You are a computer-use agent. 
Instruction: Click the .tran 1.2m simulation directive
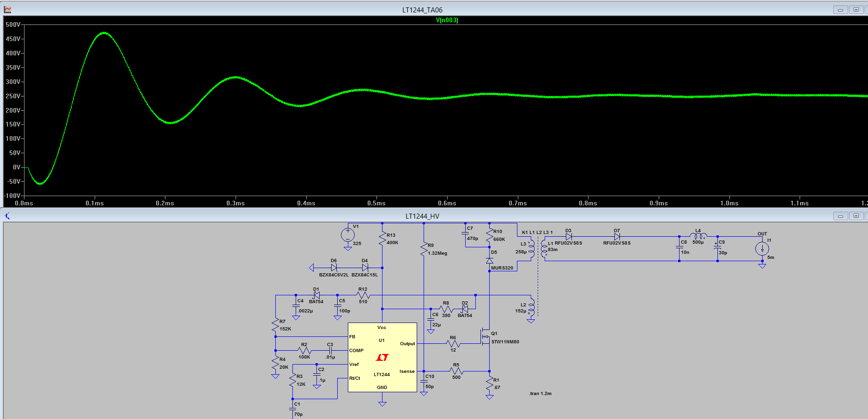[x=540, y=393]
